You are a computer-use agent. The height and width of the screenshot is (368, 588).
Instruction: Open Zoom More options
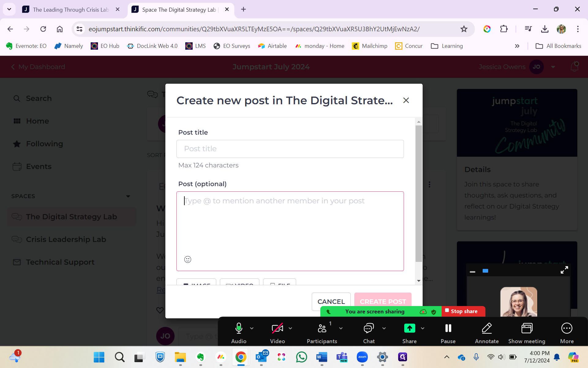pos(567,333)
